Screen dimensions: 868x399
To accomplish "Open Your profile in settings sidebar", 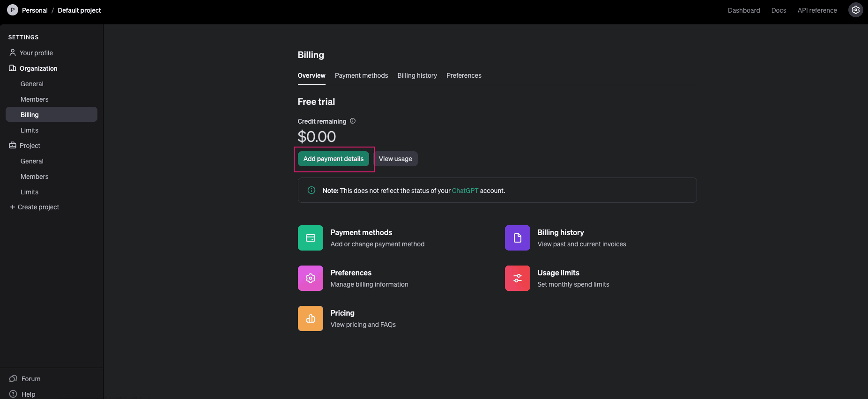I will 36,53.
